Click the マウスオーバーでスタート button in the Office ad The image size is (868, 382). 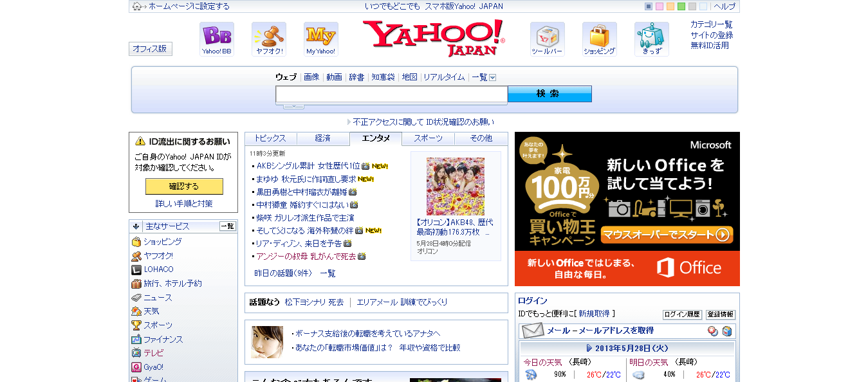pos(667,235)
